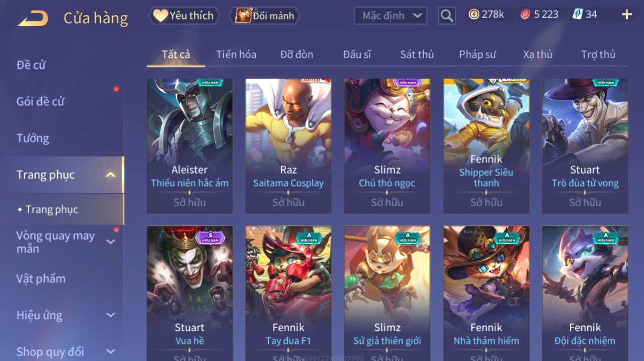Tap the gold coin currency icon
Image resolution: width=644 pixels, height=361 pixels.
(474, 15)
